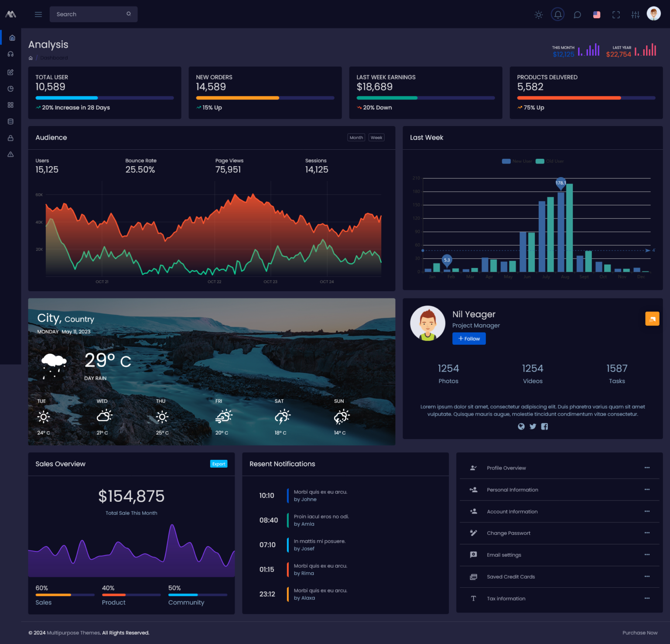Expand the Personal Information options menu
670x644 pixels.
click(647, 490)
